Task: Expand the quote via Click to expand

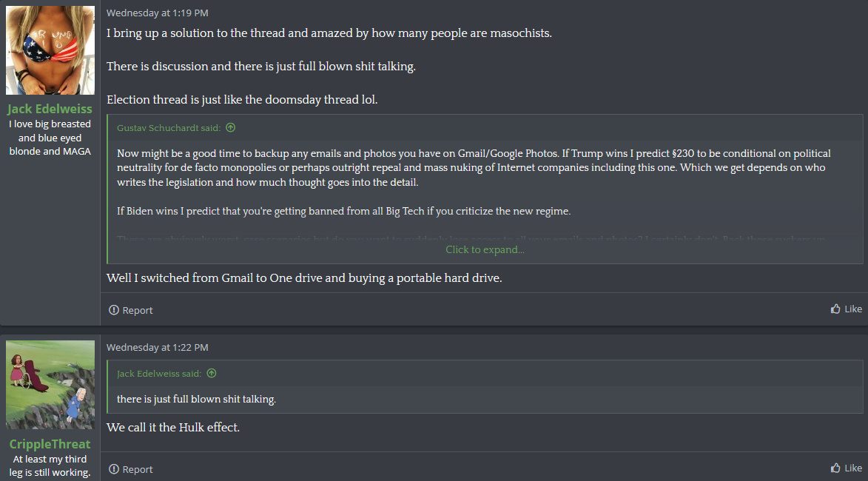Action: 485,250
